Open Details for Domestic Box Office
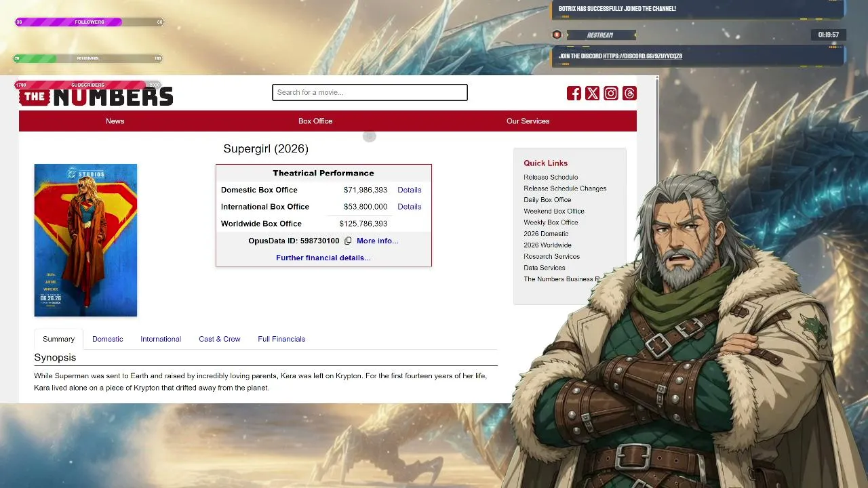Screen dimensions: 868x488 (410, 190)
